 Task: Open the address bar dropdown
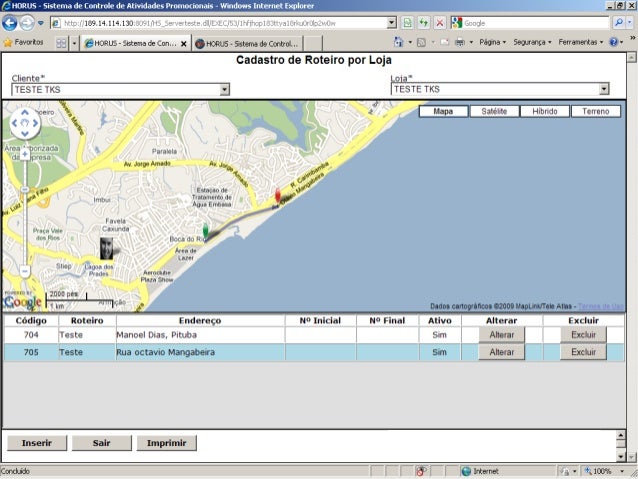point(391,22)
